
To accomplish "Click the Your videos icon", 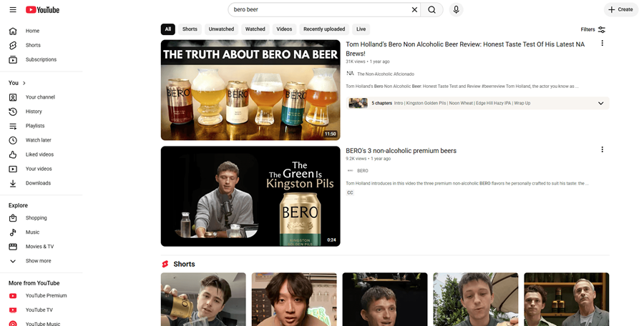I will pyautogui.click(x=13, y=169).
